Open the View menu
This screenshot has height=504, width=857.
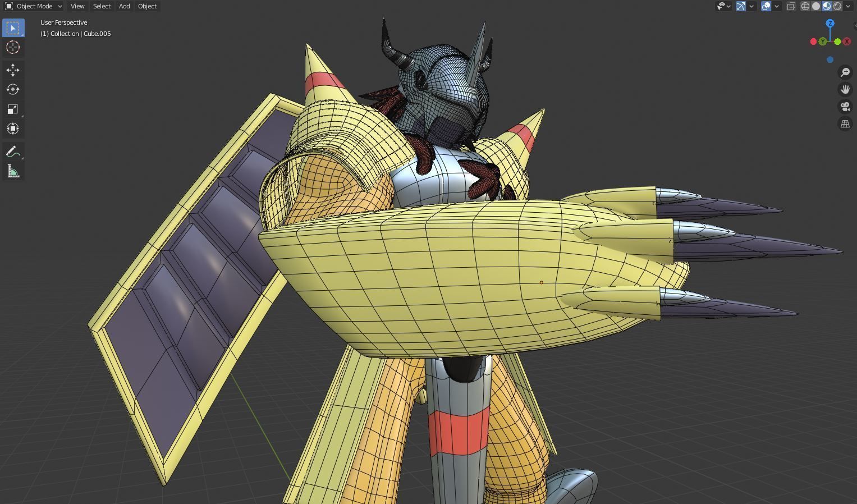(x=77, y=6)
